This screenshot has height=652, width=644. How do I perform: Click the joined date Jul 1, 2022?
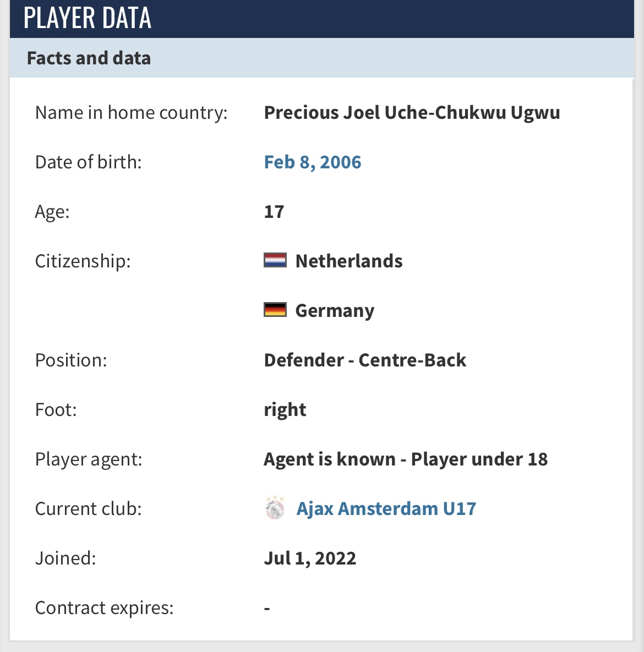pyautogui.click(x=310, y=558)
